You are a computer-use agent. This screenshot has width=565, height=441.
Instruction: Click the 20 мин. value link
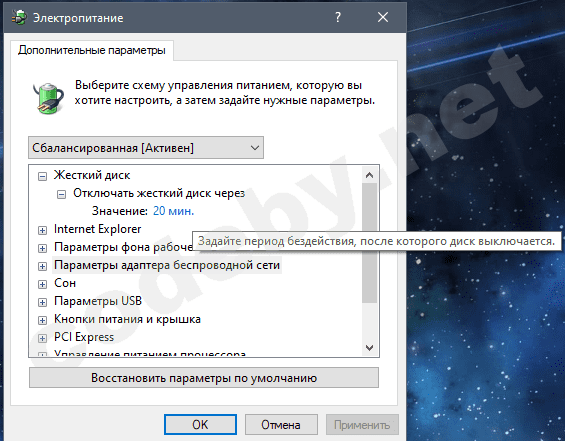[x=173, y=211]
